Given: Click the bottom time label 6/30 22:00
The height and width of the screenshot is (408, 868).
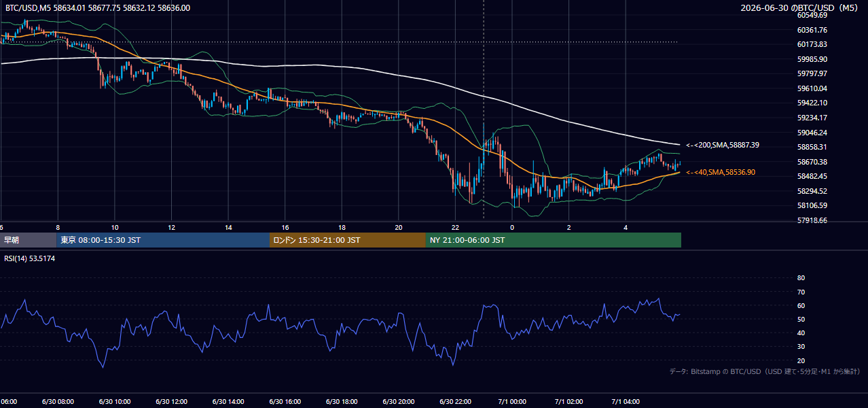Looking at the screenshot, I should 456,402.
